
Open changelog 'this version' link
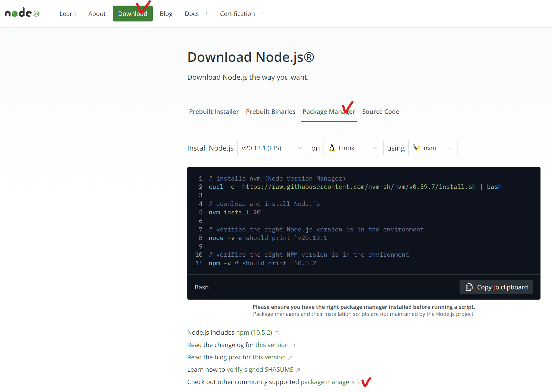(272, 345)
